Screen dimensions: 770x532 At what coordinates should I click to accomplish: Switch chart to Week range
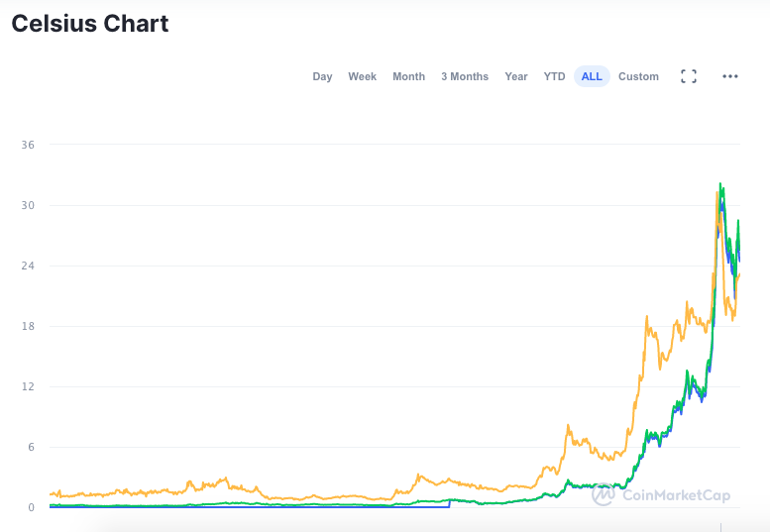click(362, 76)
